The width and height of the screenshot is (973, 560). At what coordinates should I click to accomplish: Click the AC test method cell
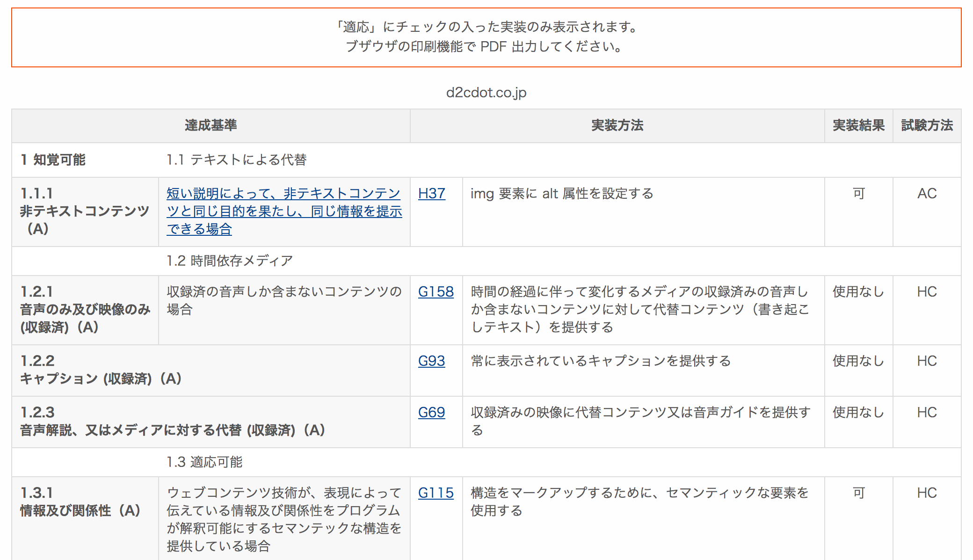[927, 193]
